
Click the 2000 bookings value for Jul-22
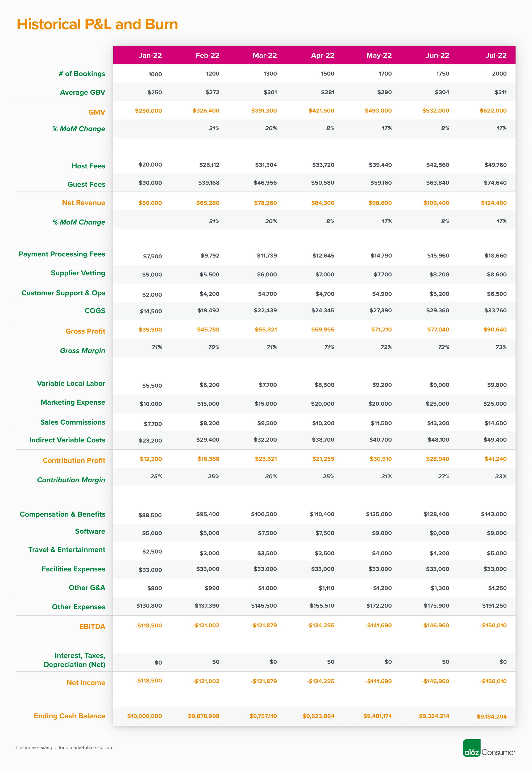click(x=499, y=74)
